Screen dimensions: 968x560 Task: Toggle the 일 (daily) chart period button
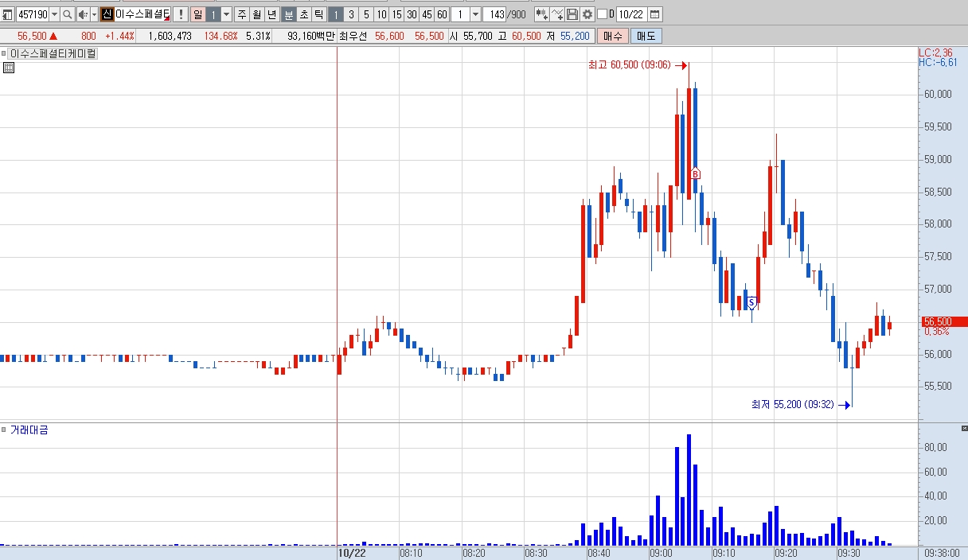pos(197,14)
